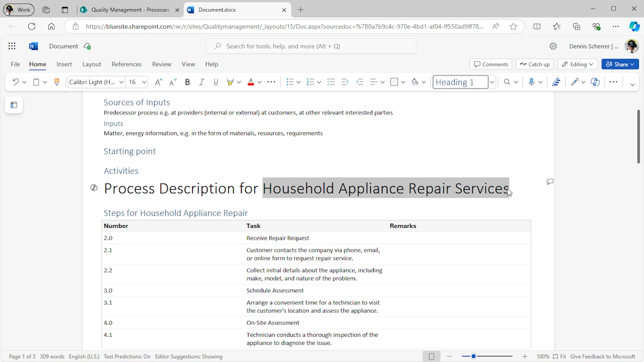Switch to Quality Management browser tab
The image size is (644, 362).
coord(130,10)
